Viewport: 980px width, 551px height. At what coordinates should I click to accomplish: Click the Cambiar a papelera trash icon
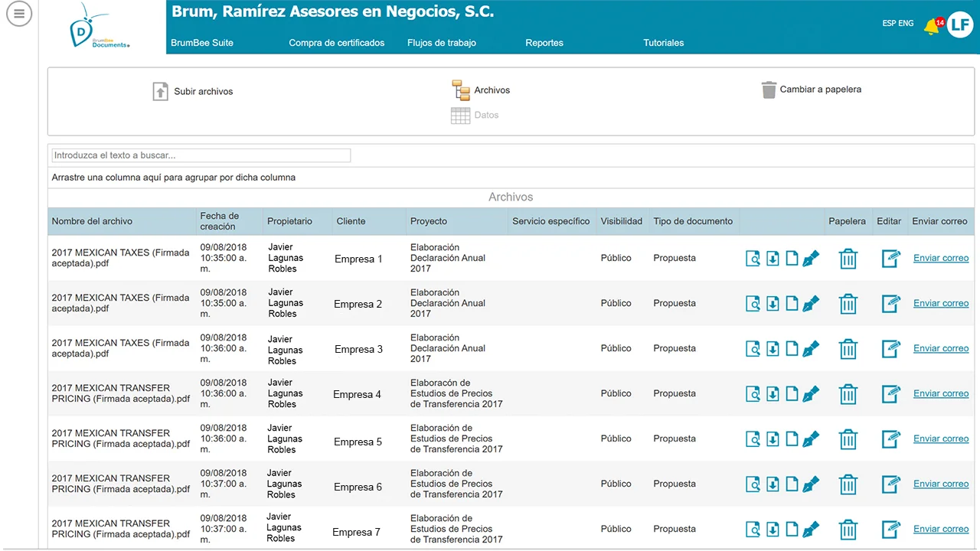tap(769, 90)
